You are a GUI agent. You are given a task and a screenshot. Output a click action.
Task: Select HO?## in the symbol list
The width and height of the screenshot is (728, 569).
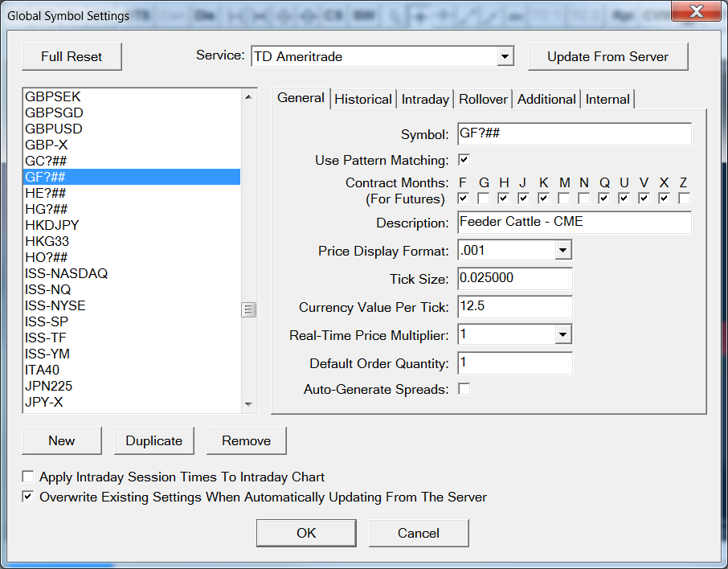click(x=132, y=257)
